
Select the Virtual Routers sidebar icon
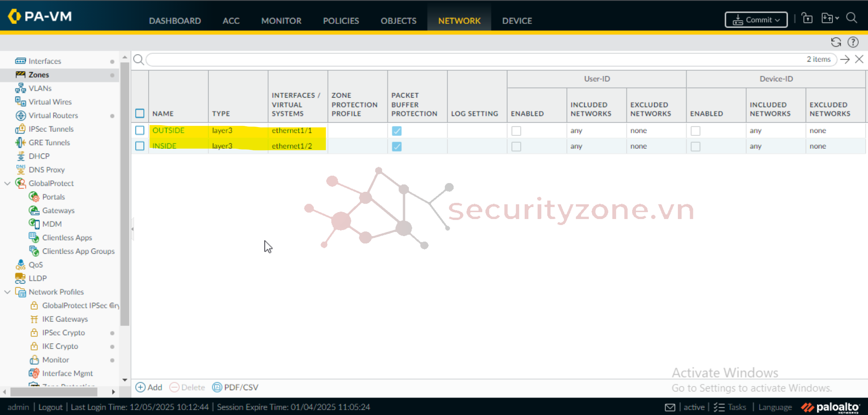pyautogui.click(x=20, y=115)
